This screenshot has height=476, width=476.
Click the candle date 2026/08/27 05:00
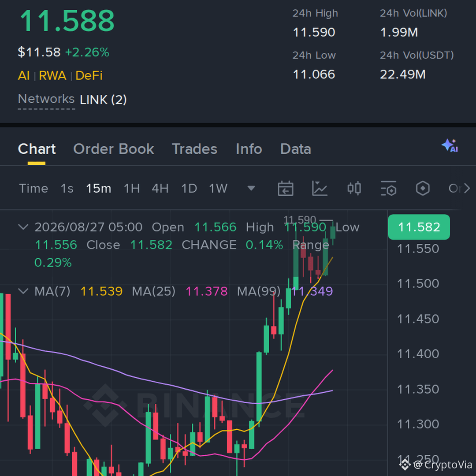coord(88,227)
